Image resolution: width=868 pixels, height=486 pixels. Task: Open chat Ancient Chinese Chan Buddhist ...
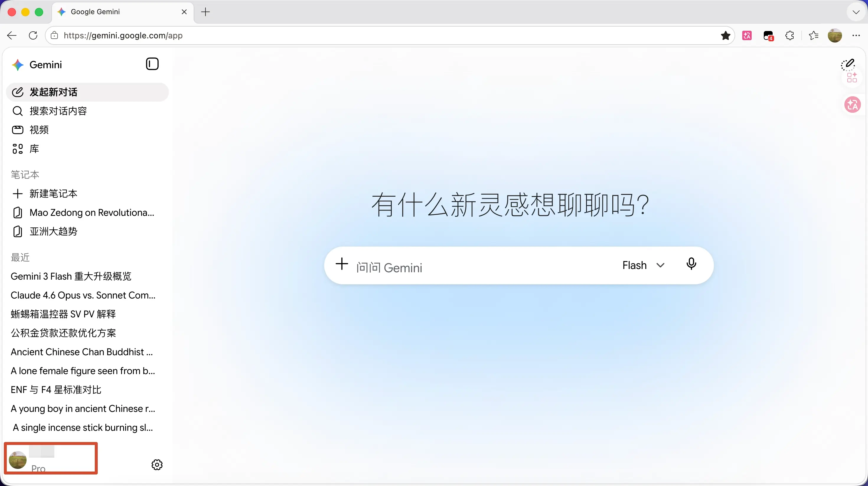coord(87,352)
